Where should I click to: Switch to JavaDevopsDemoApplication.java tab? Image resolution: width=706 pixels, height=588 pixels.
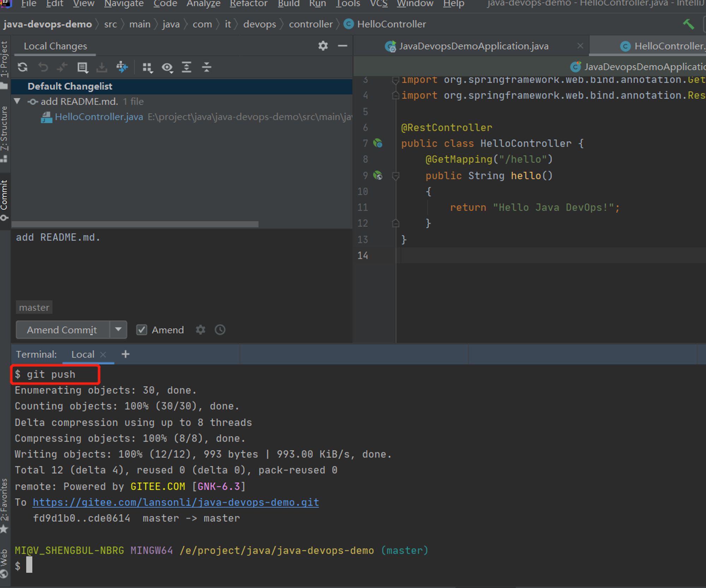[x=473, y=46]
